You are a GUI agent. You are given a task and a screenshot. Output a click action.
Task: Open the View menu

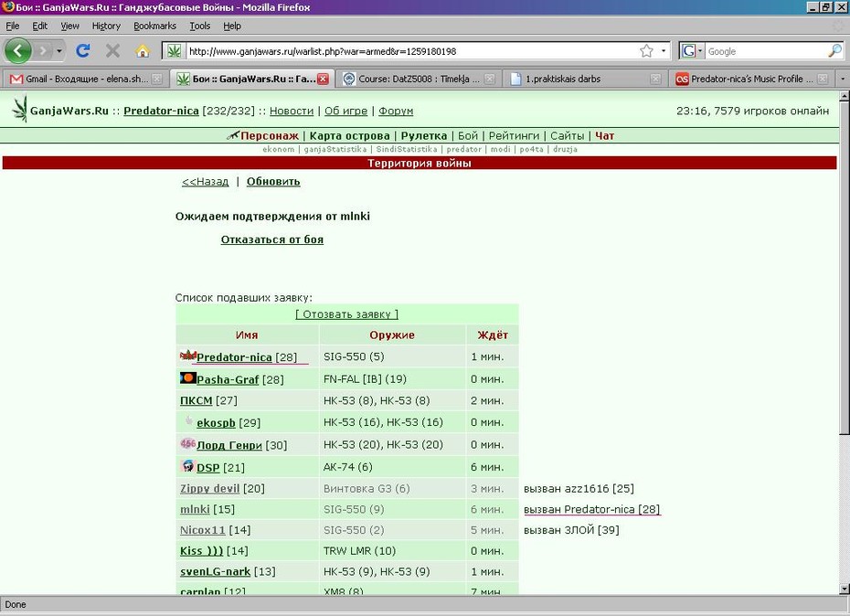(69, 26)
